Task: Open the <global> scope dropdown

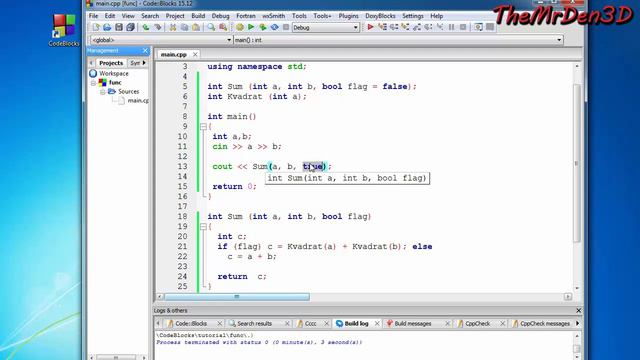Action: pos(229,40)
